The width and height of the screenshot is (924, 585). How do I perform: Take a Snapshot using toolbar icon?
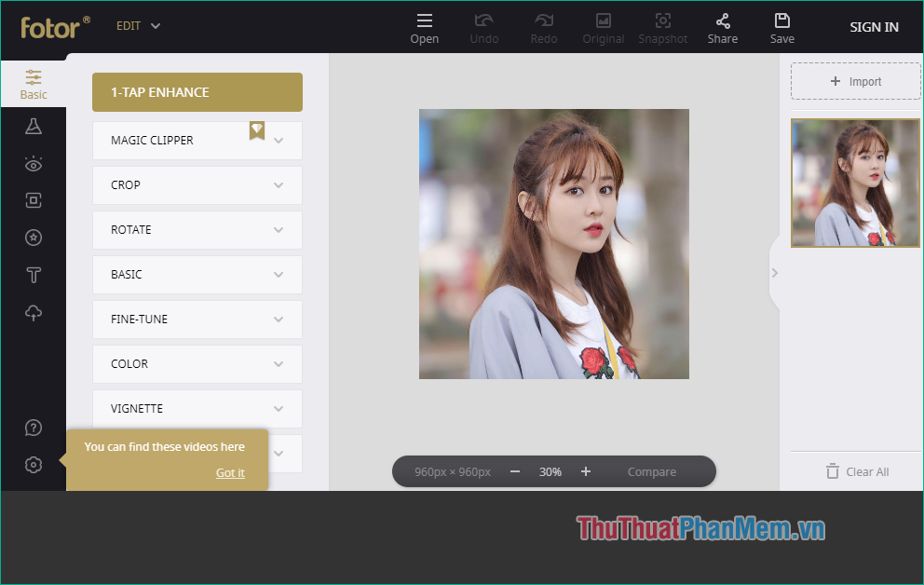(663, 26)
